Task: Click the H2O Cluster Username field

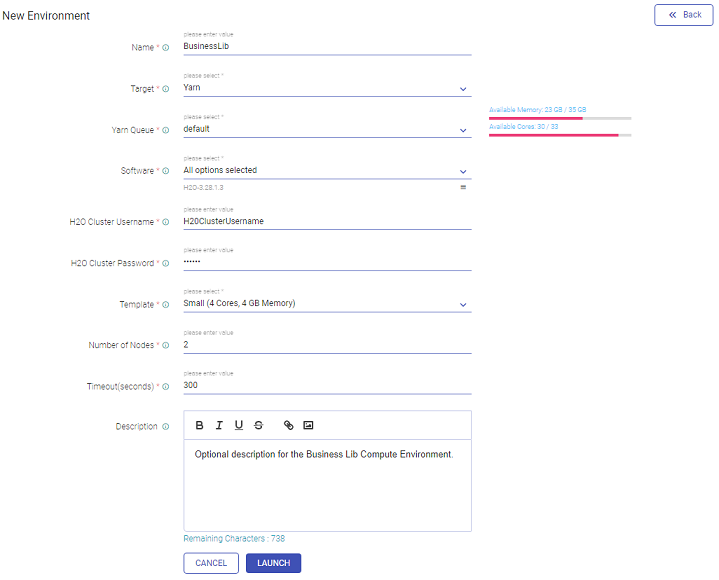Action: (327, 221)
